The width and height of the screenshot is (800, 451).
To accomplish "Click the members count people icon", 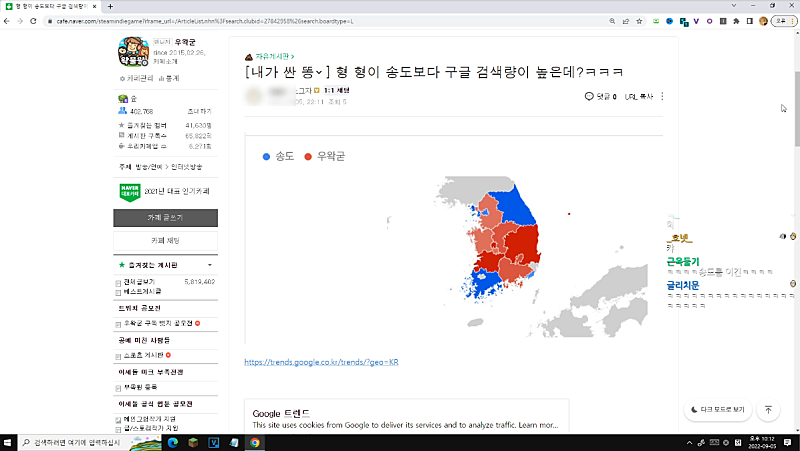I will coord(122,111).
